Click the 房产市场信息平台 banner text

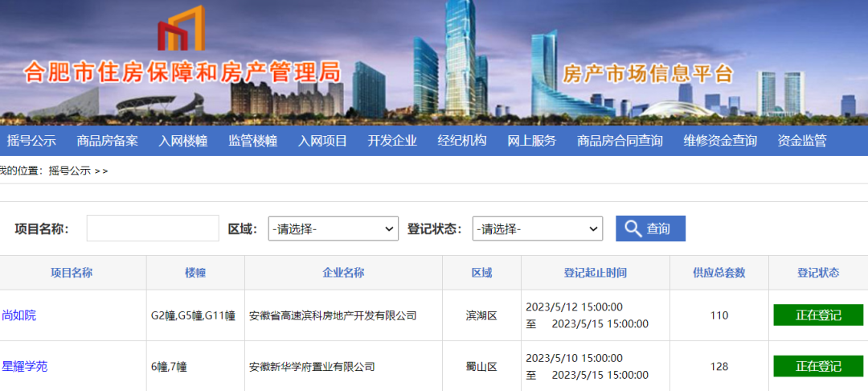point(649,74)
